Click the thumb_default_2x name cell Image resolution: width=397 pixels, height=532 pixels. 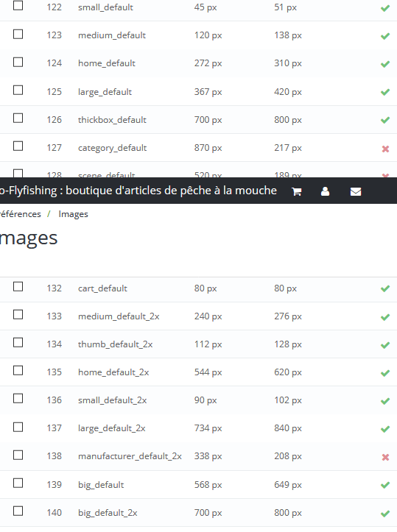tap(115, 344)
